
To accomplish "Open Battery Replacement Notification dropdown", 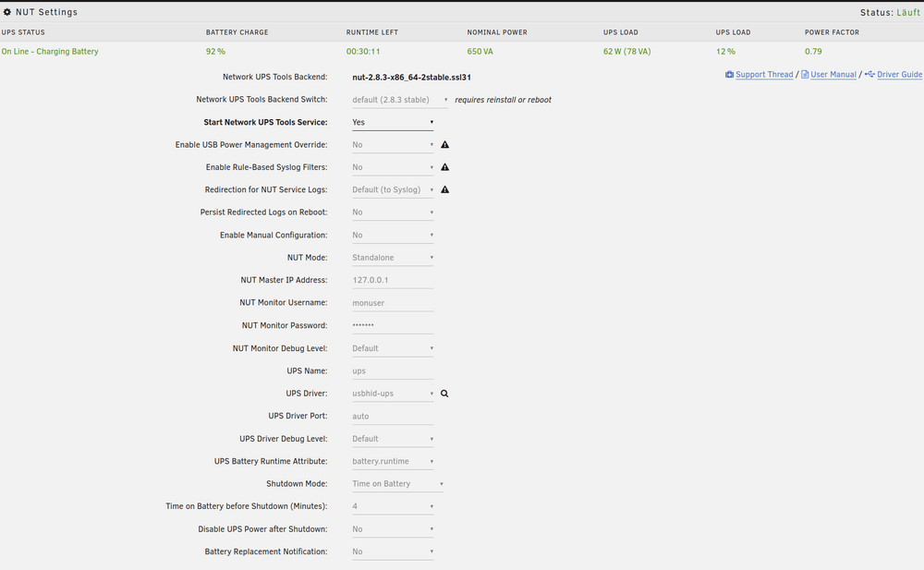I will coord(393,552).
